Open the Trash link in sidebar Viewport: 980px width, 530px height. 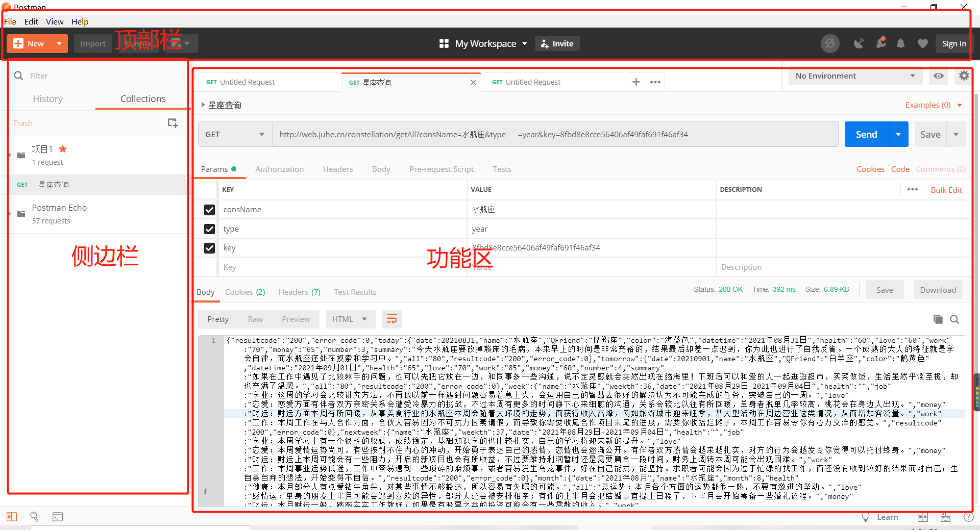point(22,123)
